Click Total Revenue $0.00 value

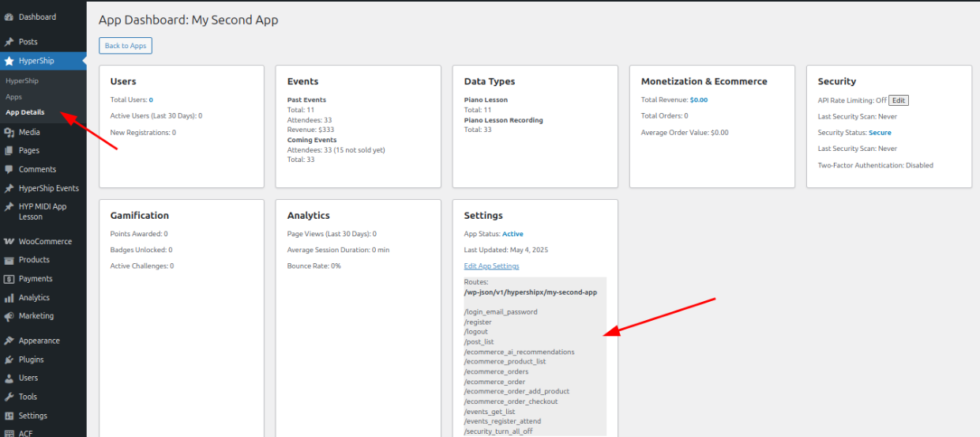[699, 100]
